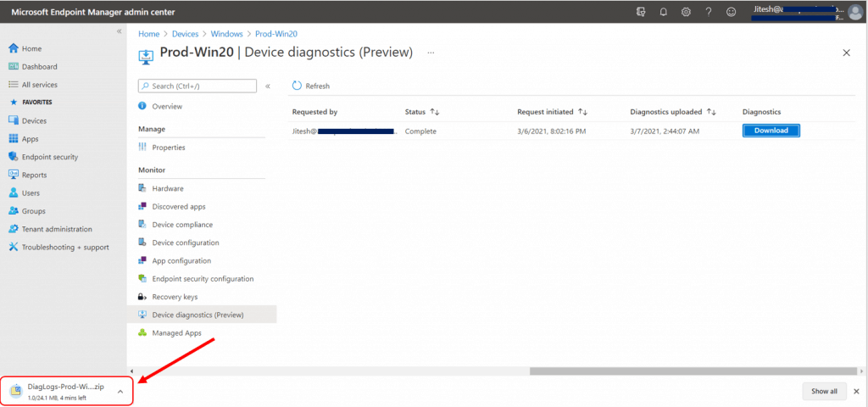This screenshot has height=407, width=868.
Task: Click the Refresh icon
Action: (297, 86)
